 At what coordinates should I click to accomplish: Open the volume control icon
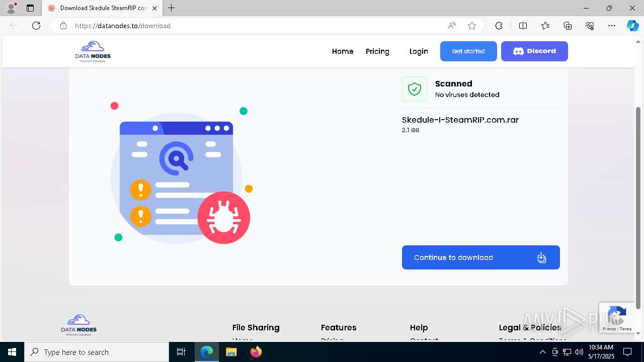(x=579, y=352)
